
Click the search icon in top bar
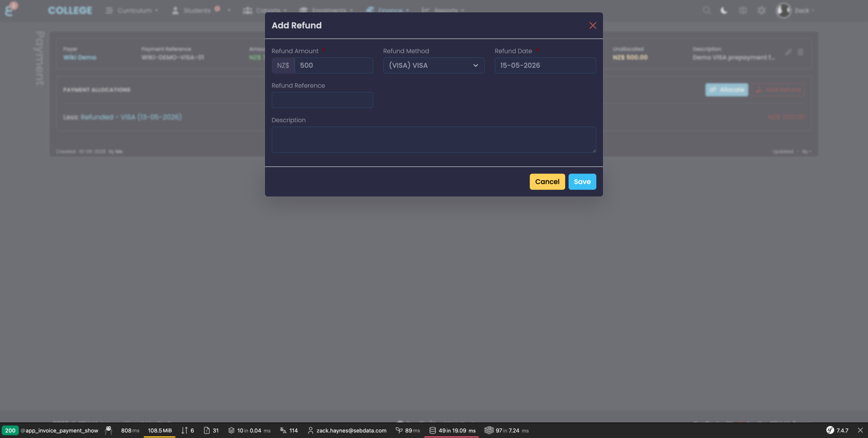[707, 11]
